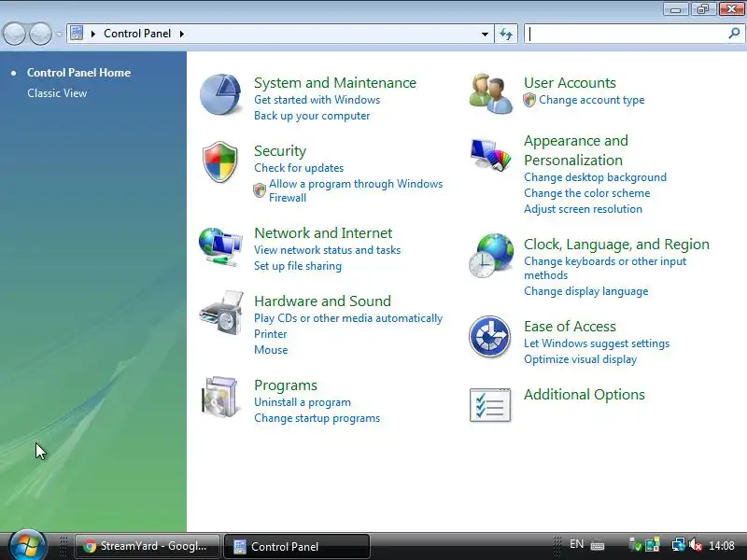Click Back up your computer
The height and width of the screenshot is (560, 747).
click(x=312, y=116)
